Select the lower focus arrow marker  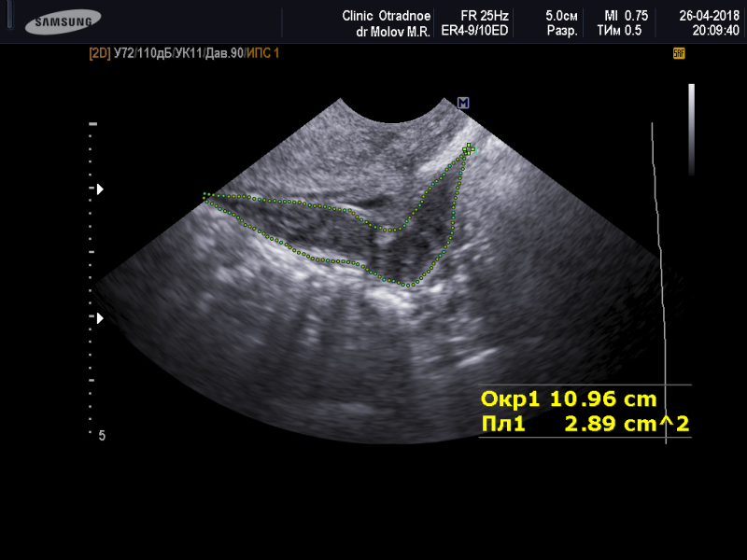100,318
